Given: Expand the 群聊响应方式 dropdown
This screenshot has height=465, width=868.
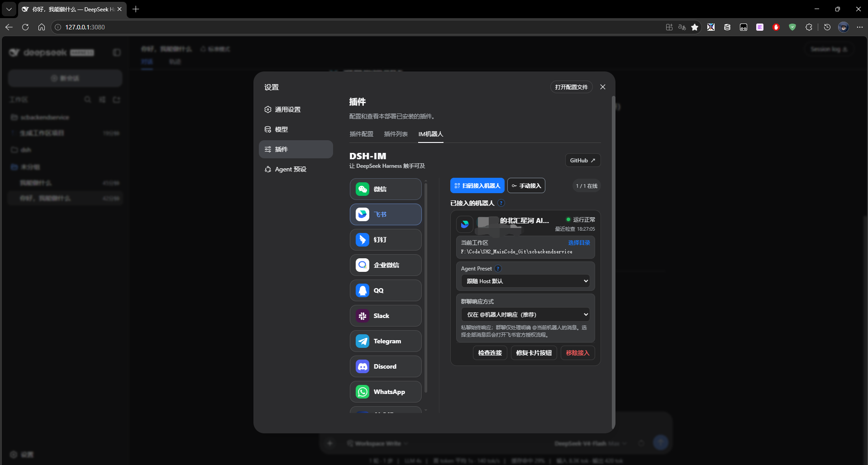Looking at the screenshot, I should coord(525,315).
